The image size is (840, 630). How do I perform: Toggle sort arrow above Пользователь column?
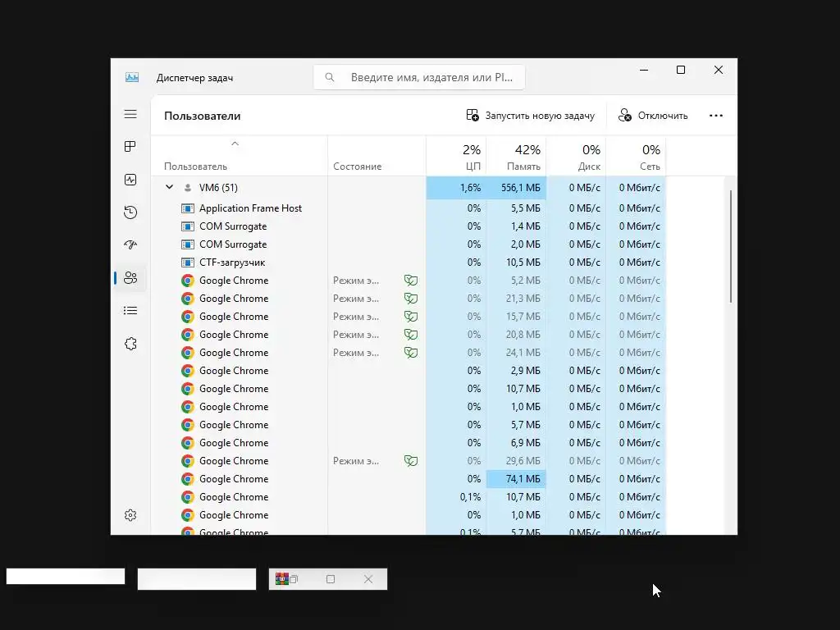(235, 144)
